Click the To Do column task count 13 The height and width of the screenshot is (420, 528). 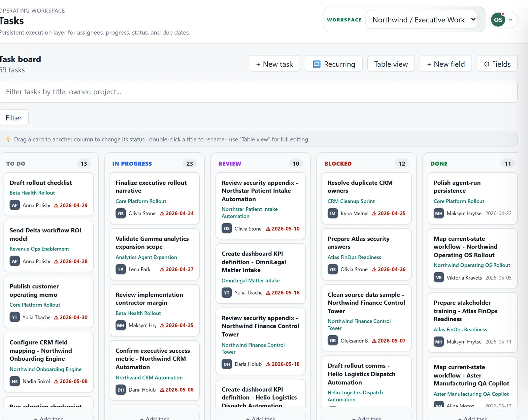(x=84, y=164)
